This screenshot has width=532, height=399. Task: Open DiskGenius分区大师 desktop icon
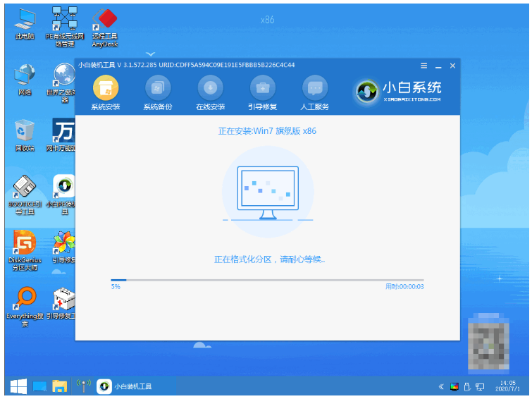(x=25, y=250)
